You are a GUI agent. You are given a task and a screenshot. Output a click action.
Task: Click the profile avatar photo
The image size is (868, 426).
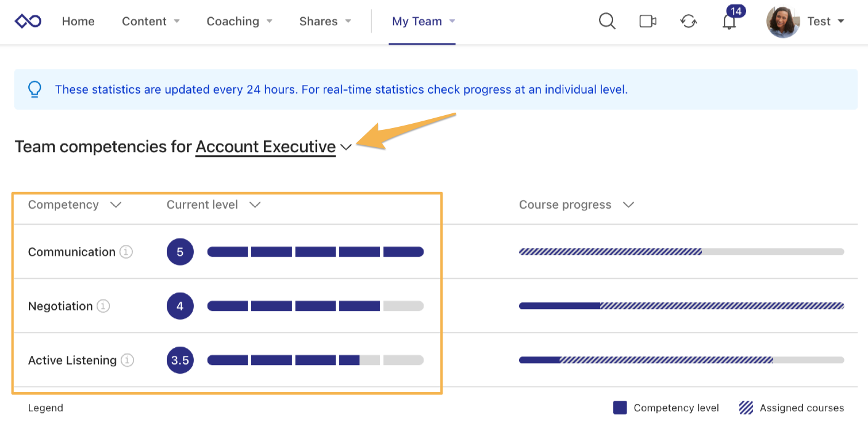point(782,21)
